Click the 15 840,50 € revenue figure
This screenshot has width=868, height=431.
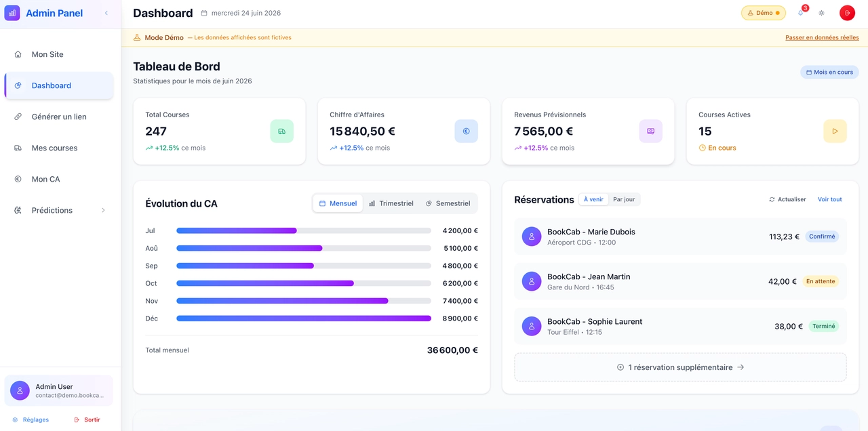coord(362,131)
